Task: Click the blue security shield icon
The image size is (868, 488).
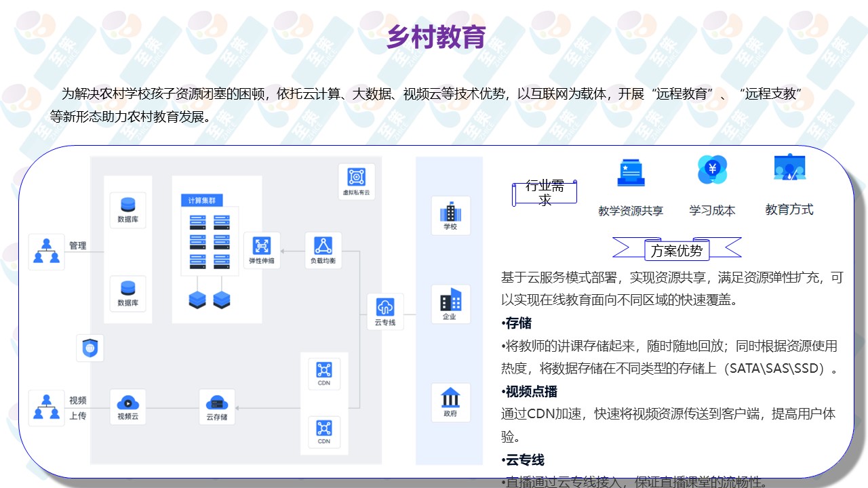Action: tap(90, 348)
